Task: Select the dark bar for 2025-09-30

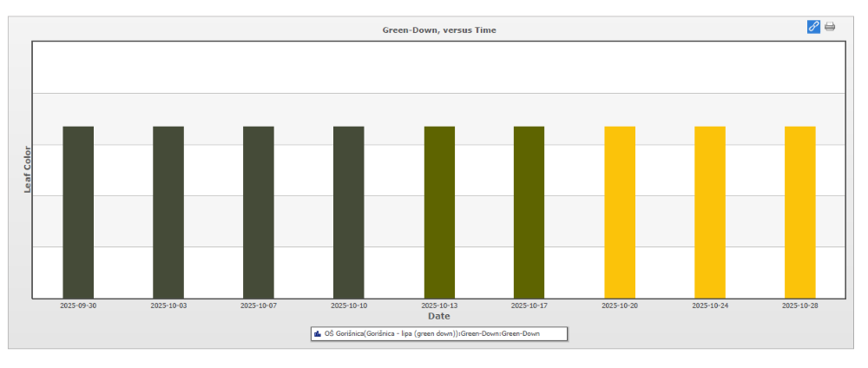Action: 78,212
